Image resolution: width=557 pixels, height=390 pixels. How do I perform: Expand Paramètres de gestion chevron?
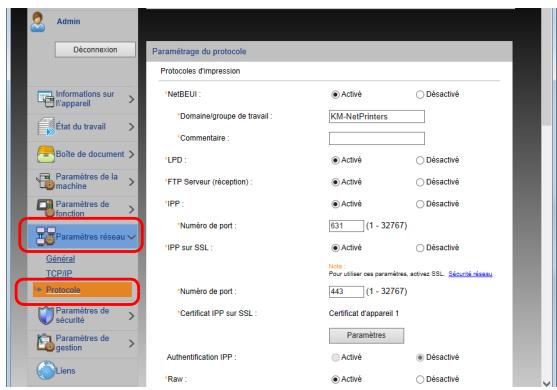click(131, 343)
